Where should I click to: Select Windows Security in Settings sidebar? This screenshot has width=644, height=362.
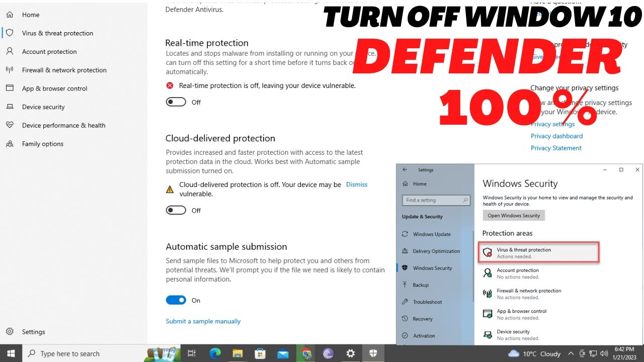click(x=427, y=268)
